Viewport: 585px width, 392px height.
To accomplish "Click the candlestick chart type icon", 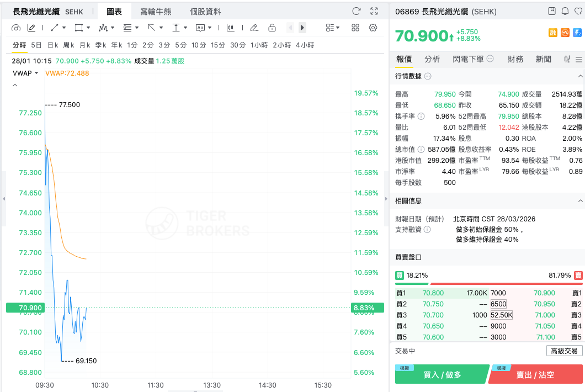I will point(231,28).
